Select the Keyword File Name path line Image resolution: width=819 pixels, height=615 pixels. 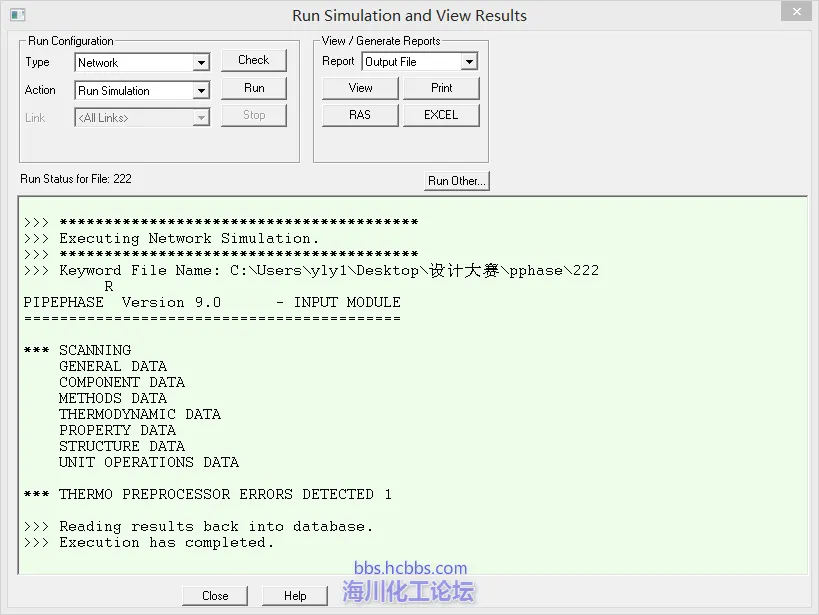pyautogui.click(x=311, y=271)
